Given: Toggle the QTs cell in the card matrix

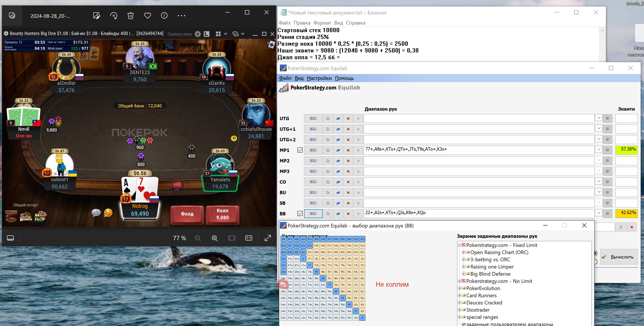Looking at the screenshot, I should coord(310,252).
